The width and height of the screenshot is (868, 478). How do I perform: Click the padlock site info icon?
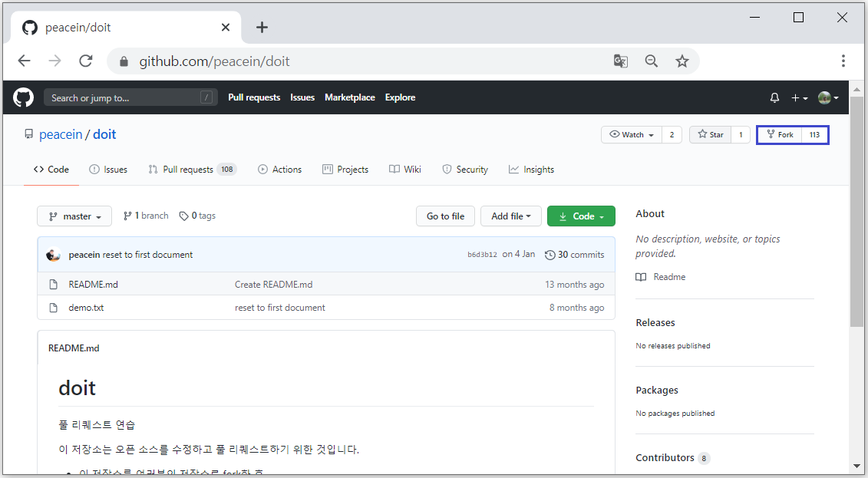click(124, 61)
